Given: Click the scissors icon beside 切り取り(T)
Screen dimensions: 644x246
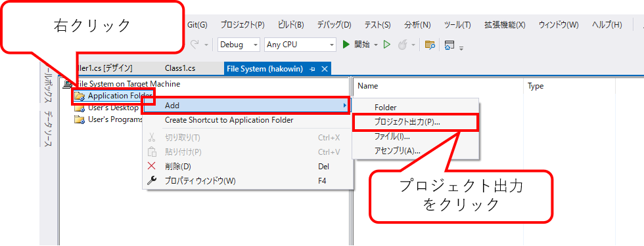Looking at the screenshot, I should [x=152, y=137].
